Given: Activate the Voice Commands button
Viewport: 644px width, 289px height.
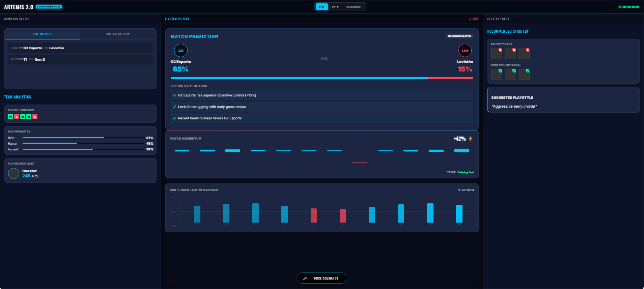Looking at the screenshot, I should pyautogui.click(x=322, y=278).
